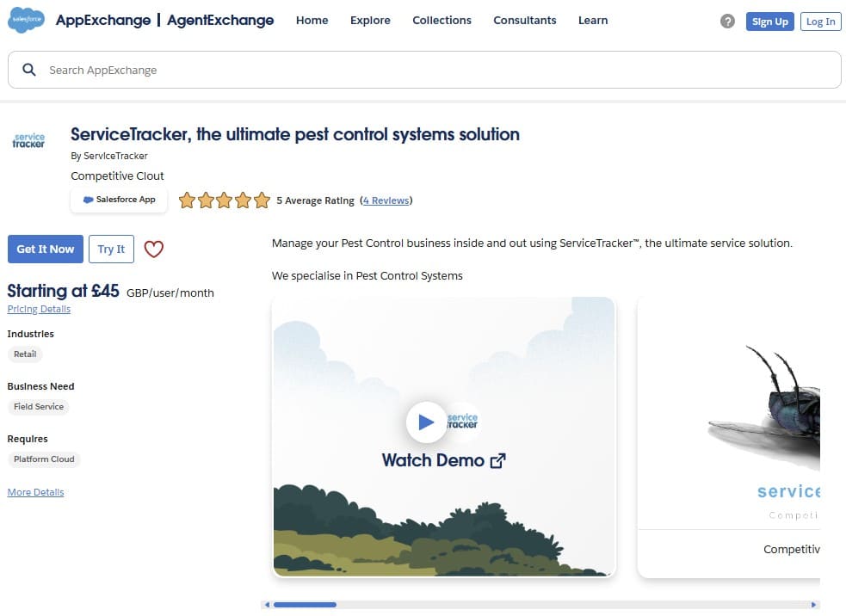Click the carousel left scroll arrow
The image size is (846, 616).
pos(267,605)
